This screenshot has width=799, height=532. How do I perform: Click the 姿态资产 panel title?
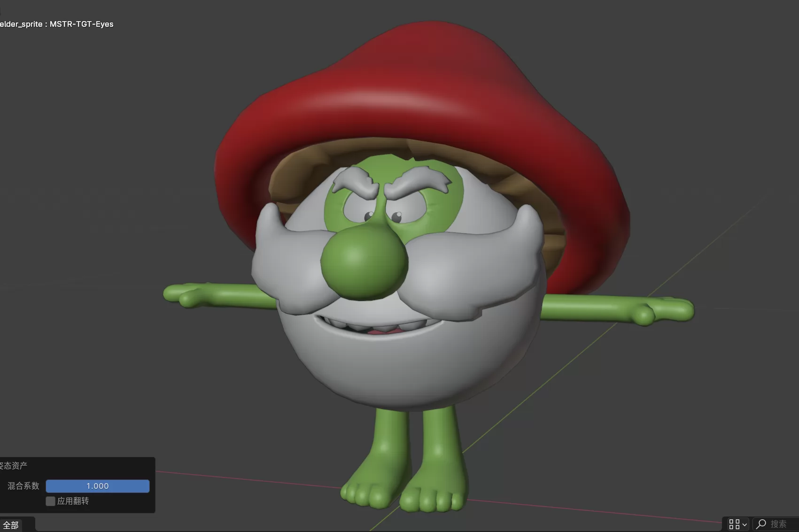pyautogui.click(x=14, y=465)
